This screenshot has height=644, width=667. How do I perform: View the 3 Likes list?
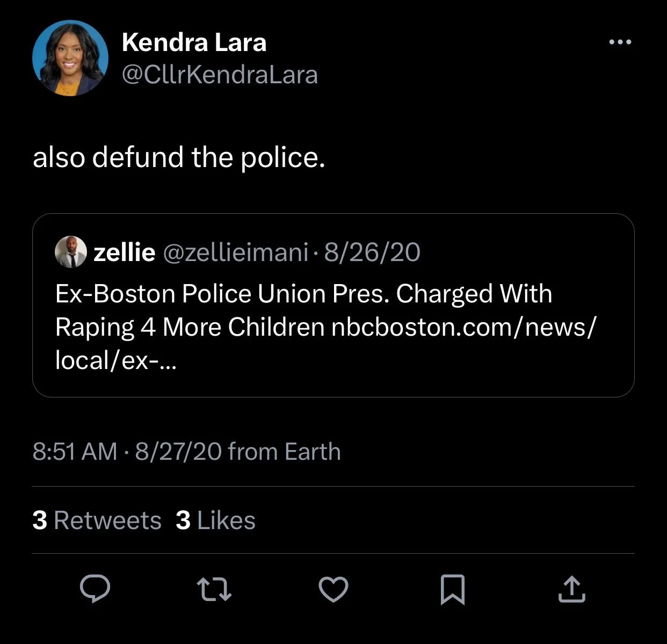[x=215, y=520]
